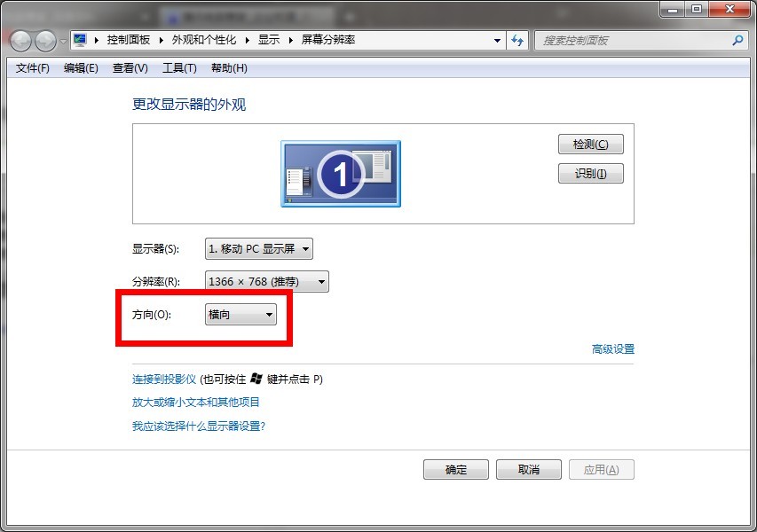Click the 识别(I) identify button
This screenshot has height=532, width=757.
click(591, 174)
